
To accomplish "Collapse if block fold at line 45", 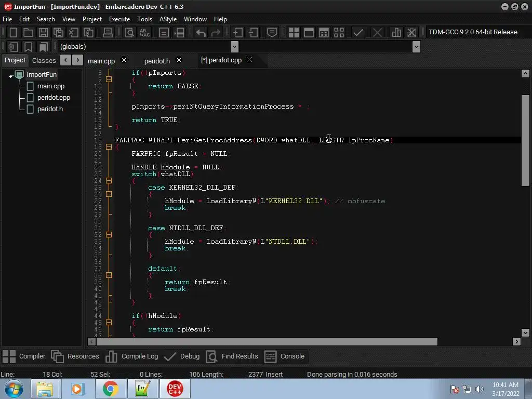I will tap(109, 322).
